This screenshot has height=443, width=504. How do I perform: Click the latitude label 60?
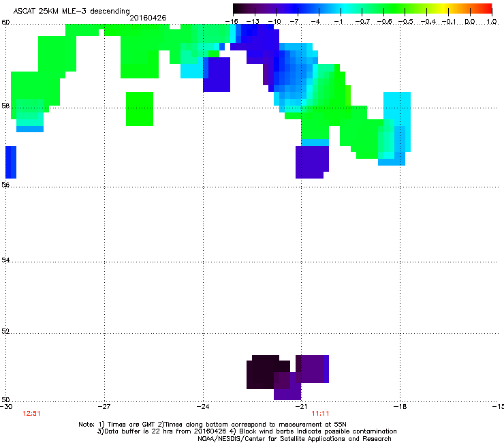coord(5,22)
